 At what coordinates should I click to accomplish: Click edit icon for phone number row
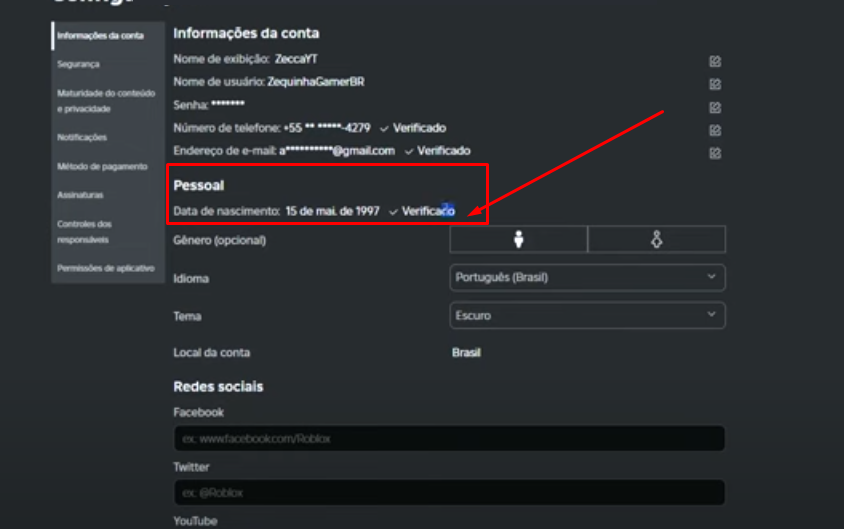tap(715, 130)
